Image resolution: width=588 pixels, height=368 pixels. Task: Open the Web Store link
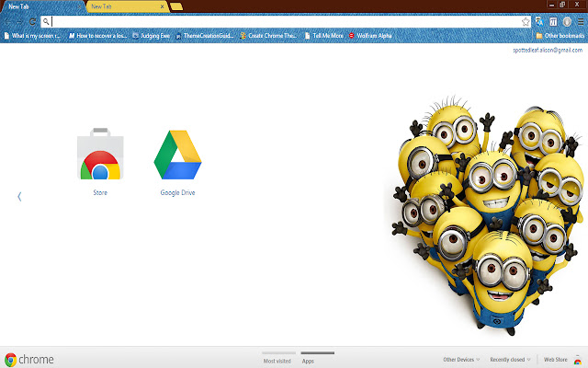[x=555, y=360]
